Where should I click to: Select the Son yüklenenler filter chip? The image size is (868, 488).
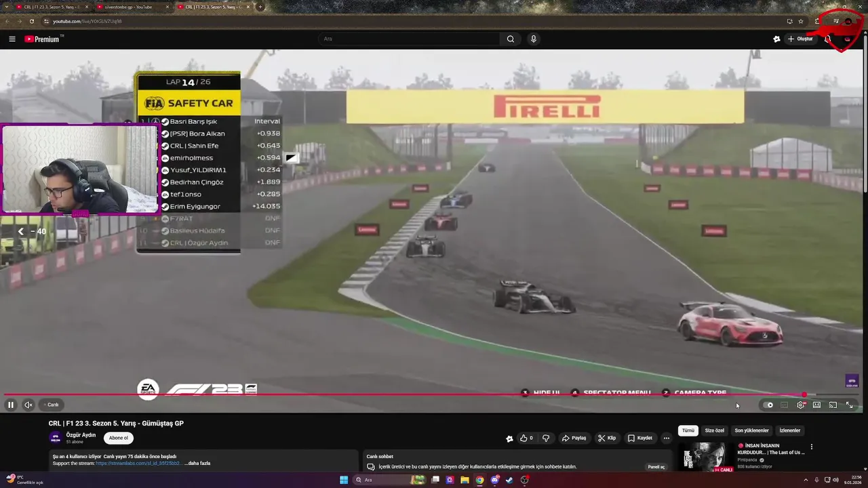pos(751,430)
